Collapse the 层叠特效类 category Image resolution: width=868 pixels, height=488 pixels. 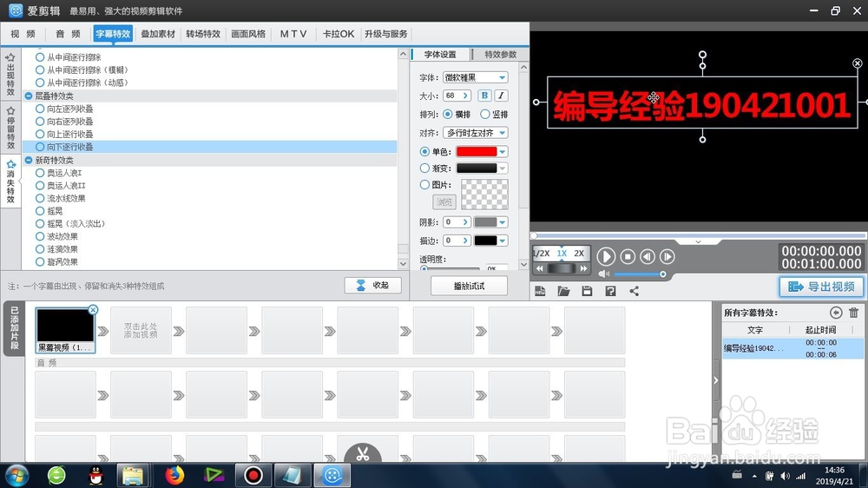(29, 96)
